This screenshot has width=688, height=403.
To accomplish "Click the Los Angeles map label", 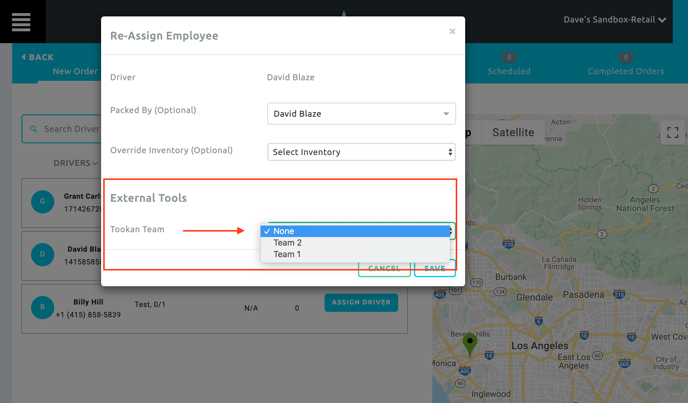I will click(540, 345).
